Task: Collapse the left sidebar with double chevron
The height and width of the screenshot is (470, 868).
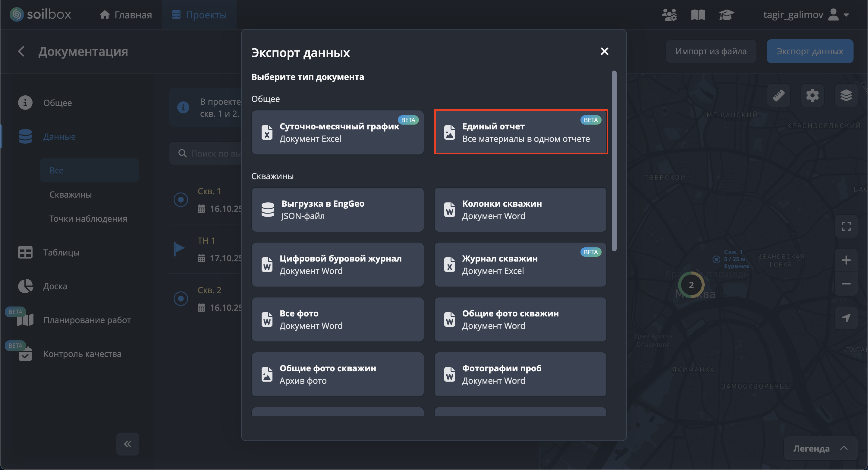Action: 127,444
